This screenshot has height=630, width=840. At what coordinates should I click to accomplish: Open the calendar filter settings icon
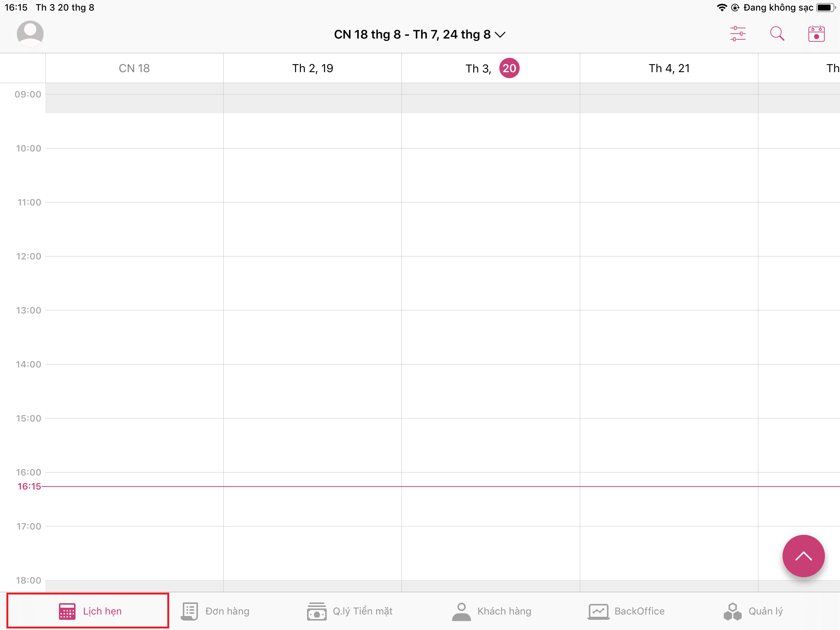738,34
